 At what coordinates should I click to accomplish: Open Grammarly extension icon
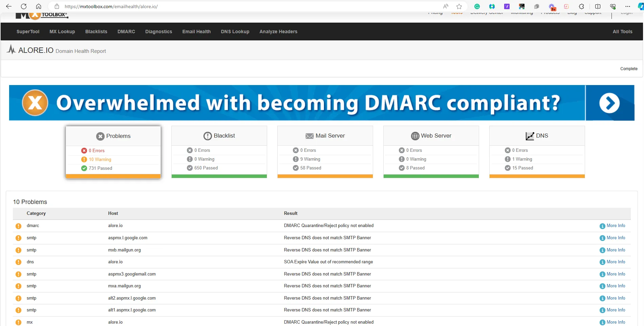(477, 6)
